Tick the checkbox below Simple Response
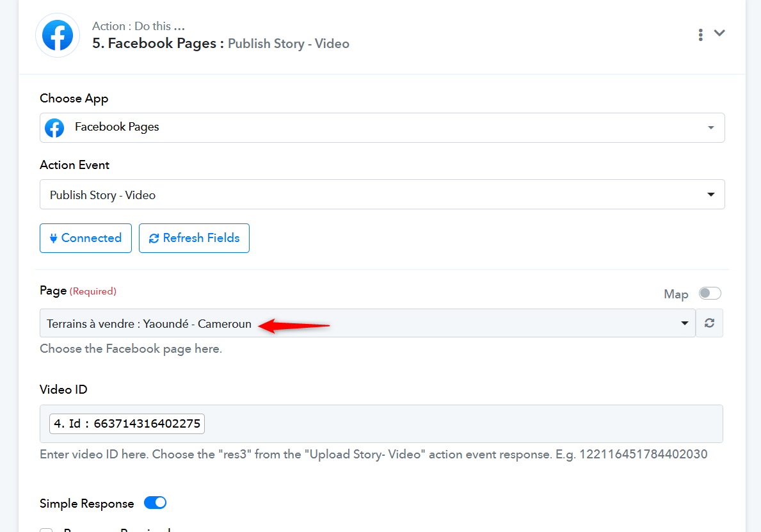The image size is (761, 532). click(x=46, y=529)
